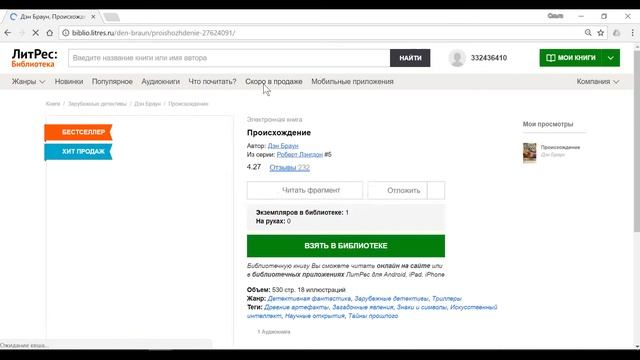Click the БЕСТСЕЛЛЕР badge
640x360 pixels.
coord(78,132)
